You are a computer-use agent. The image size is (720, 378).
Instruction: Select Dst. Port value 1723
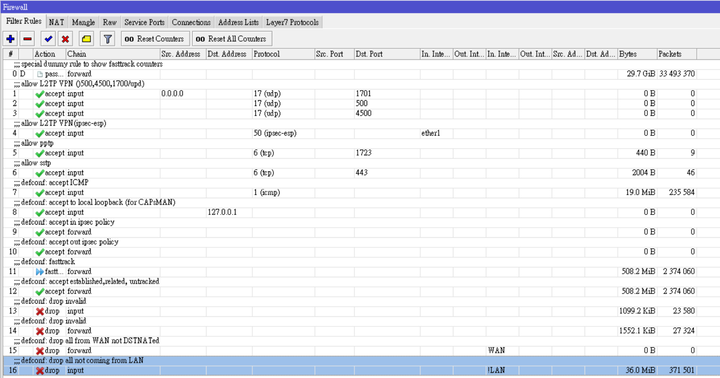click(363, 153)
